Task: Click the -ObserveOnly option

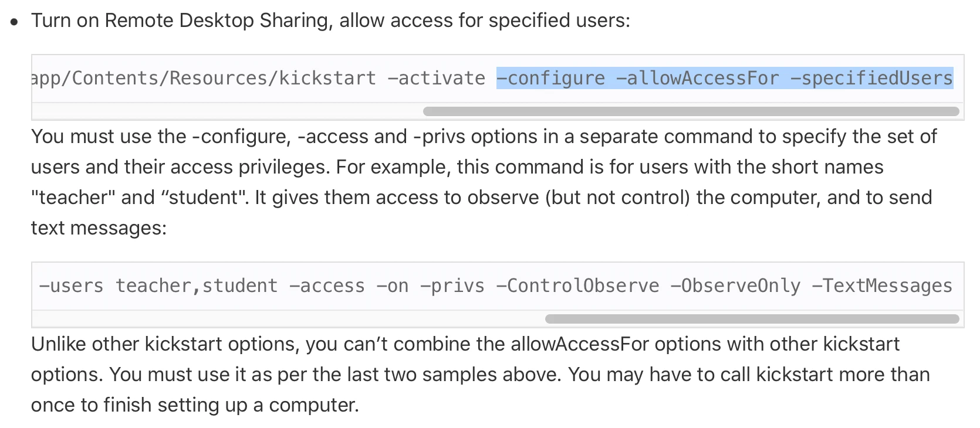Action: [x=736, y=286]
